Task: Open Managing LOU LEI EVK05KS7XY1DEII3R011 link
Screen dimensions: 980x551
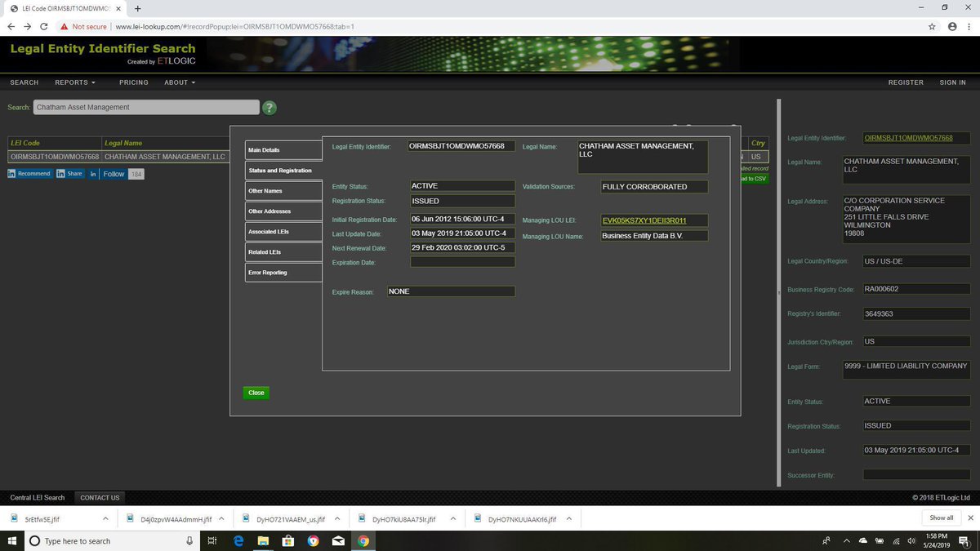Action: pyautogui.click(x=644, y=220)
